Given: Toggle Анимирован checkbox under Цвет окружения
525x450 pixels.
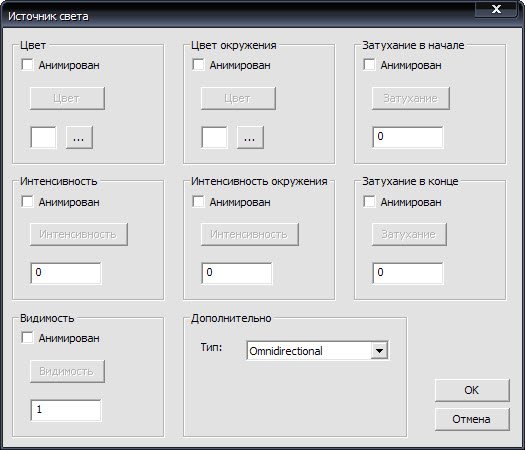Looking at the screenshot, I should coord(198,65).
